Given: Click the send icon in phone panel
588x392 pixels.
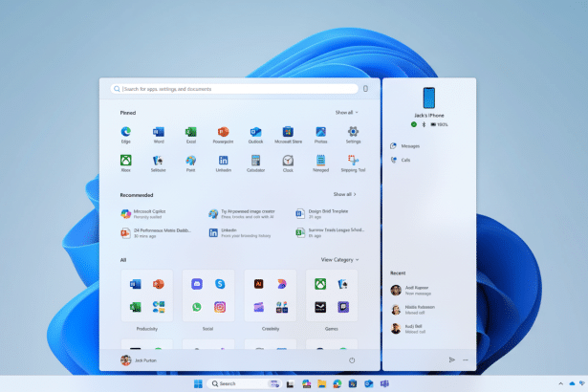Looking at the screenshot, I should click(x=452, y=359).
